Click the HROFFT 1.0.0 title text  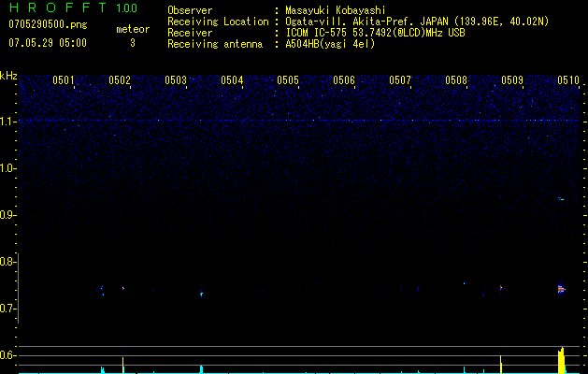[73, 7]
